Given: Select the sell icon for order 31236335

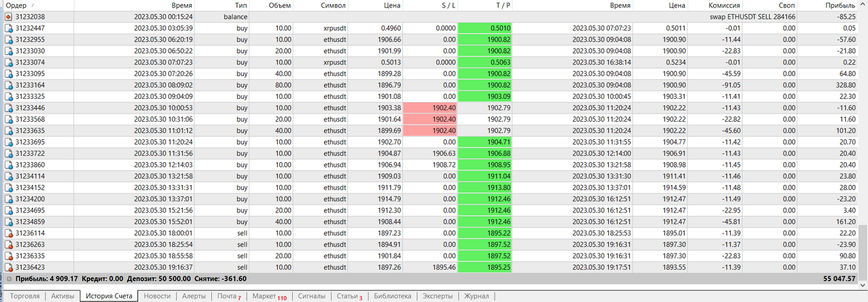Looking at the screenshot, I should point(8,256).
